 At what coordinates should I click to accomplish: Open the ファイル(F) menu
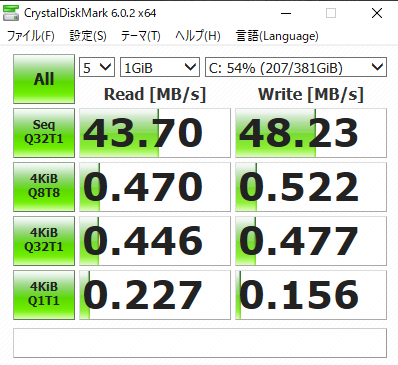coord(31,36)
